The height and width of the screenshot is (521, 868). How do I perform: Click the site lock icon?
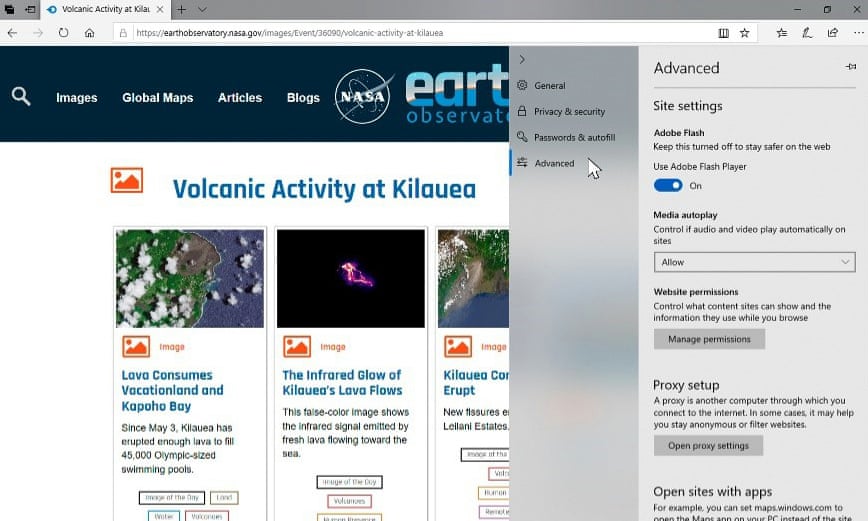[x=123, y=33]
